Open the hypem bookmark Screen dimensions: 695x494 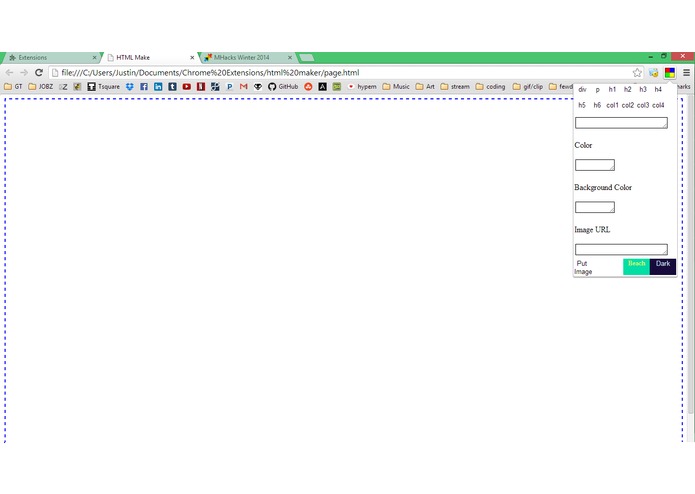[362, 86]
